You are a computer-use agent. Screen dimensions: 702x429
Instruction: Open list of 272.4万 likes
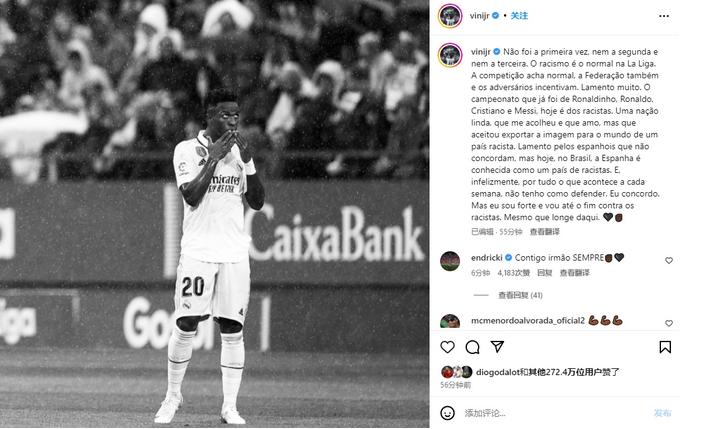(547, 372)
